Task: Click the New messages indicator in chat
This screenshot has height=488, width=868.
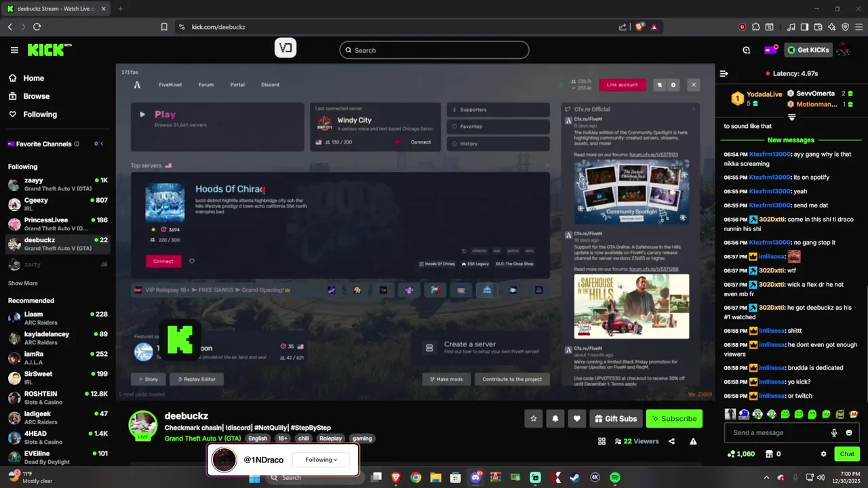Action: [x=791, y=140]
